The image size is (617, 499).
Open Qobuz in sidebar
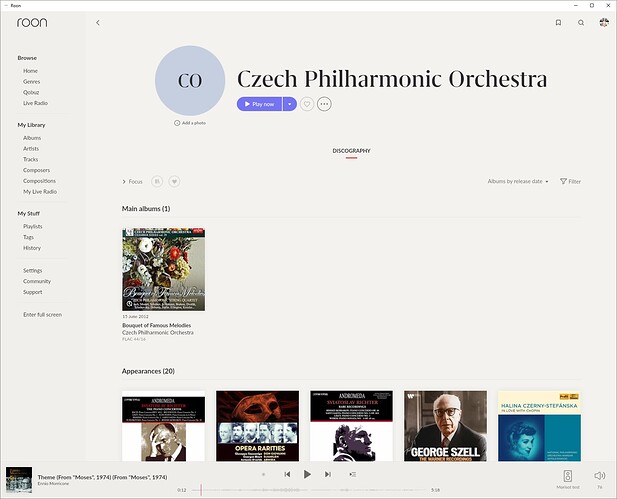[x=31, y=92]
